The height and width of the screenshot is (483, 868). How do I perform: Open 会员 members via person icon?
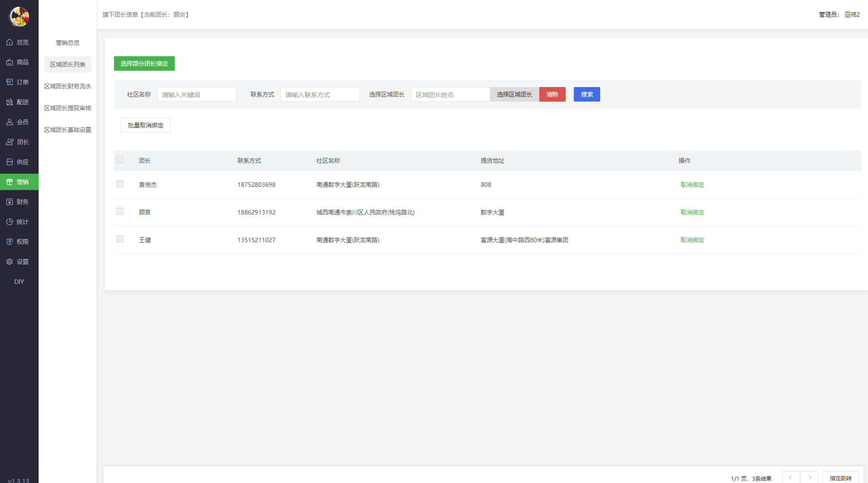(x=10, y=122)
